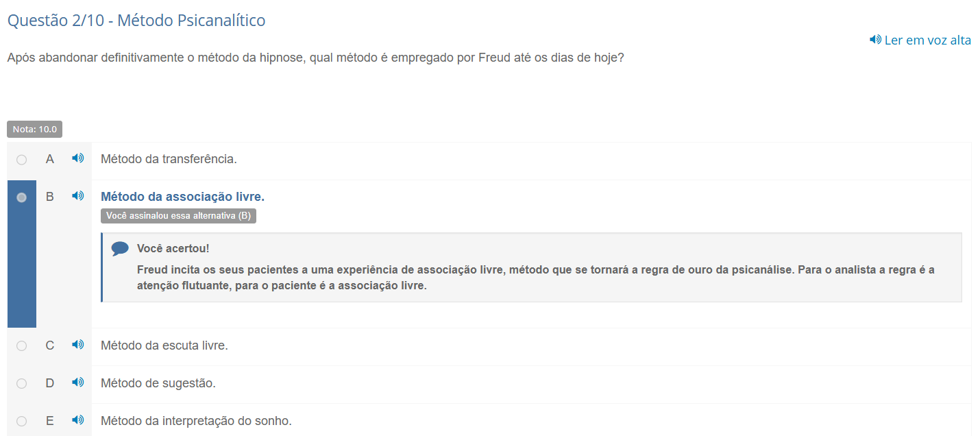980x436 pixels.
Task: Click the 'Método da transferência.' option text
Action: click(169, 159)
